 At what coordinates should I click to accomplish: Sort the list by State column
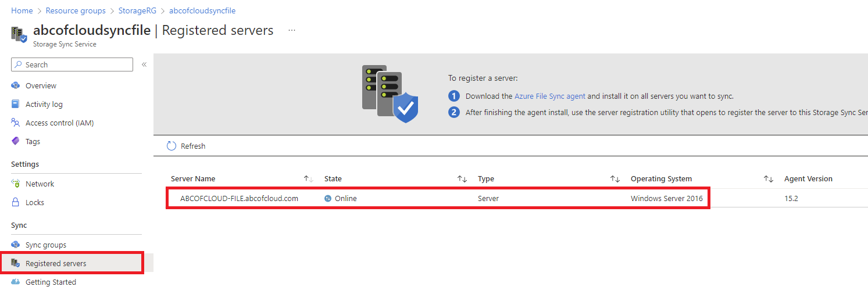pyautogui.click(x=462, y=179)
